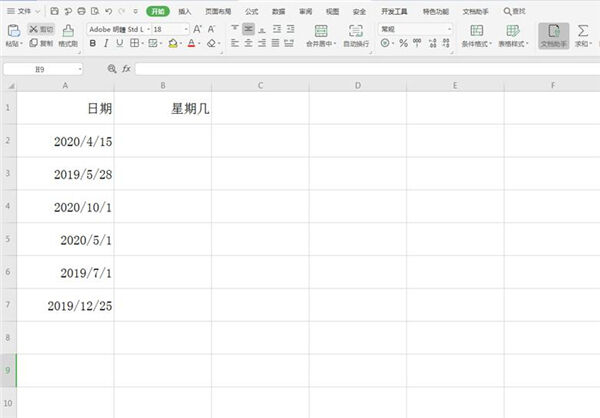Select the 星期几 header cell
The image size is (600, 418).
pyautogui.click(x=163, y=108)
